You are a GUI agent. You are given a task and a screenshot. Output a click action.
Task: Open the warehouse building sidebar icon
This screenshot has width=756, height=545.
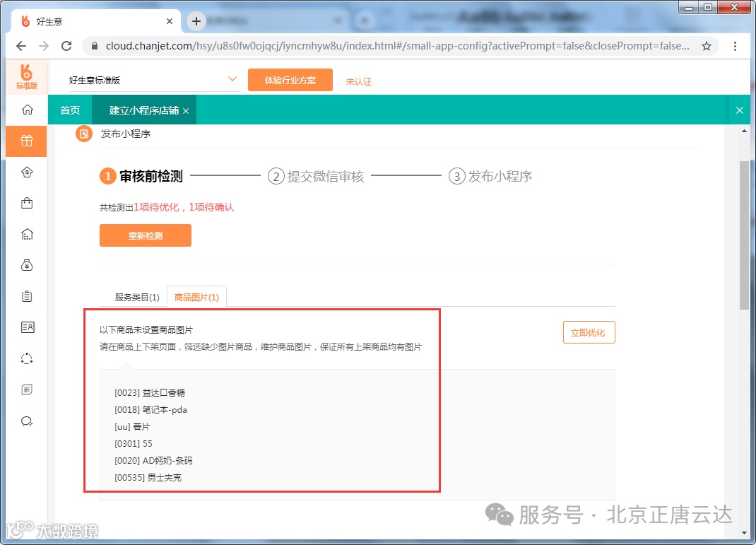pyautogui.click(x=27, y=235)
